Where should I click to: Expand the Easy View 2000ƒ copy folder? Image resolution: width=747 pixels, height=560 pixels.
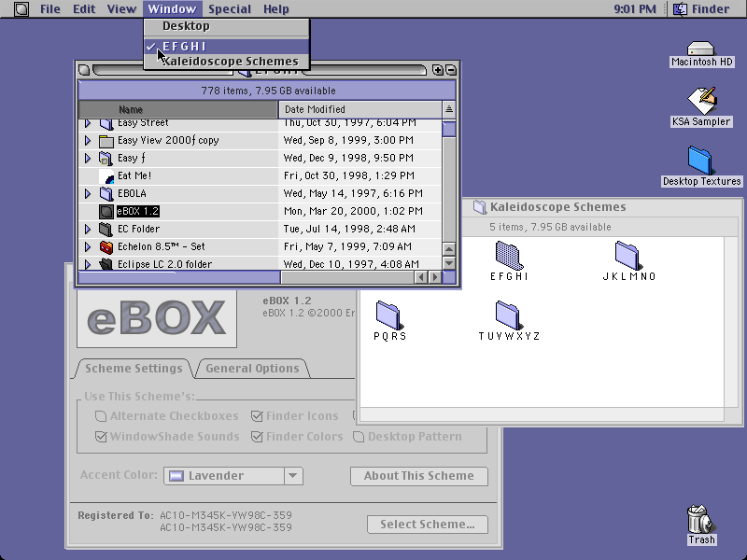(88, 141)
